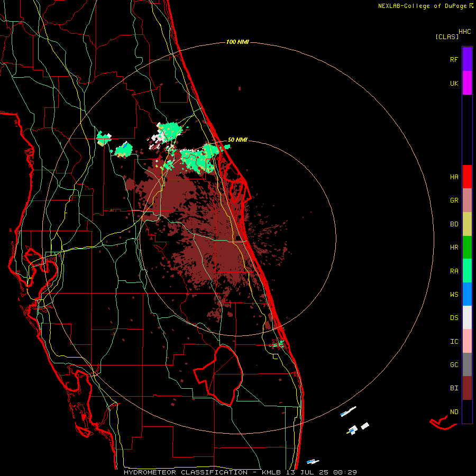The height and width of the screenshot is (476, 476).
Task: Click the HA legend label
Action: click(454, 177)
